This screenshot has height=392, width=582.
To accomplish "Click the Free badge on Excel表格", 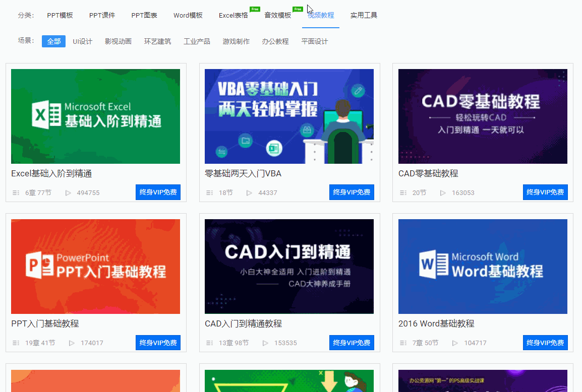I will coord(255,9).
